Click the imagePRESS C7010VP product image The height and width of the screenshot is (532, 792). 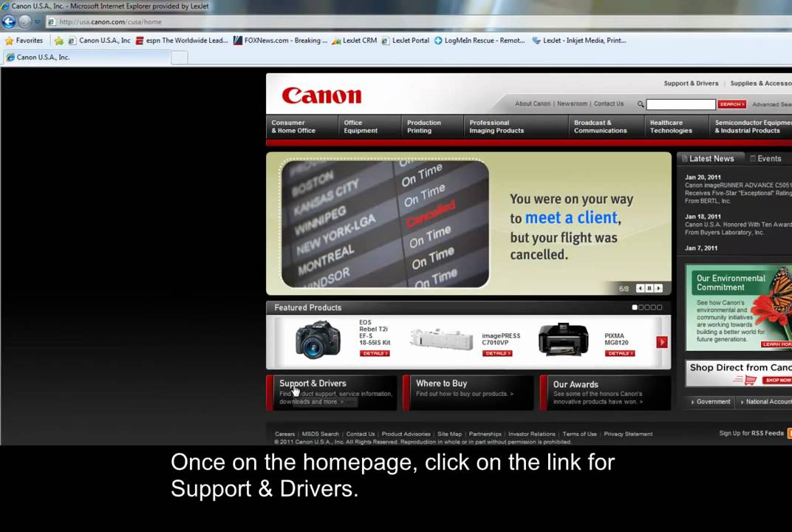(x=441, y=339)
